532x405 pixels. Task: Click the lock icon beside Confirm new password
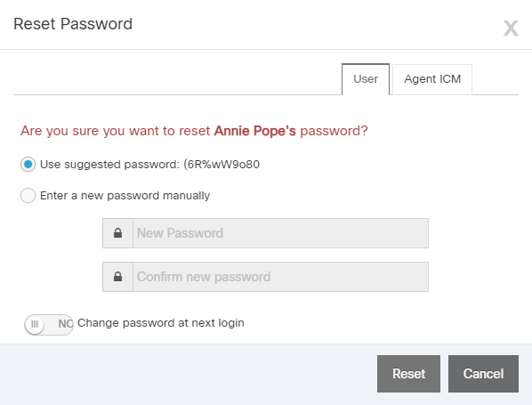coord(117,277)
